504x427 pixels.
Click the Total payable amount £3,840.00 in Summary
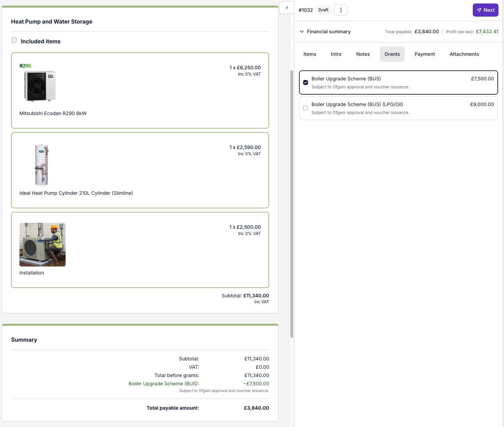(256, 408)
